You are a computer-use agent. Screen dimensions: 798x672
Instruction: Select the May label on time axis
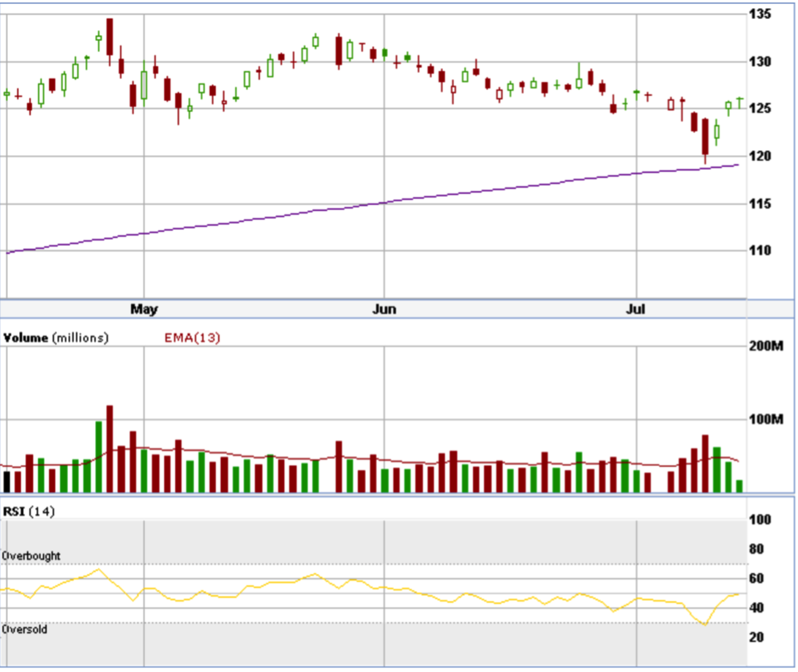[x=144, y=310]
